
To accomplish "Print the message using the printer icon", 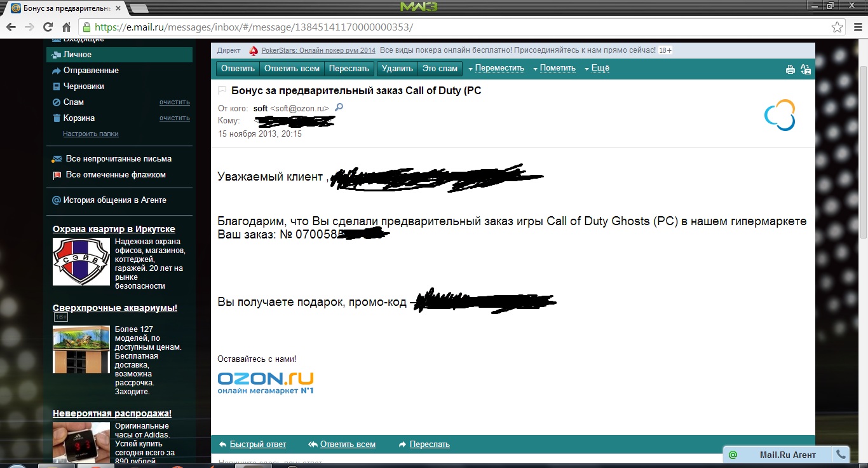I will 790,69.
